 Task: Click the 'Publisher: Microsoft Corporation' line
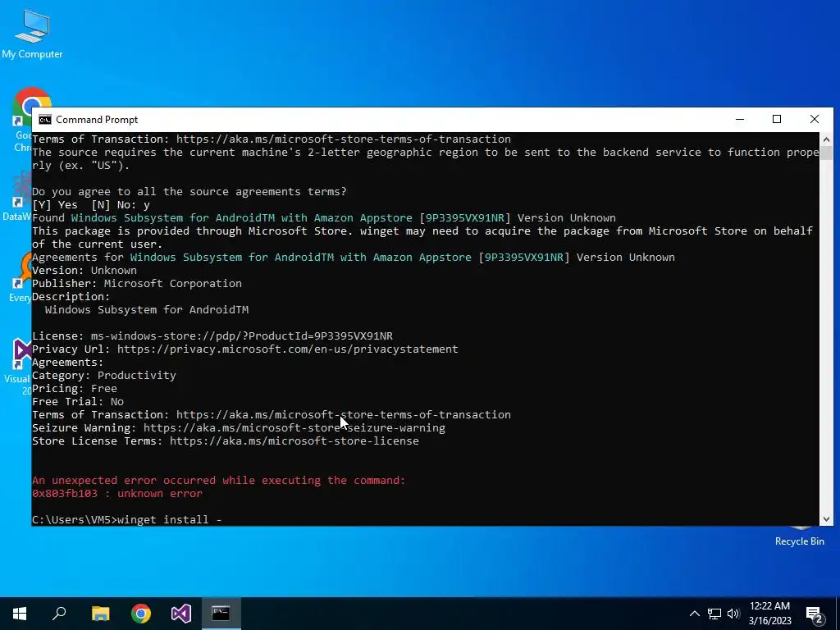point(137,283)
